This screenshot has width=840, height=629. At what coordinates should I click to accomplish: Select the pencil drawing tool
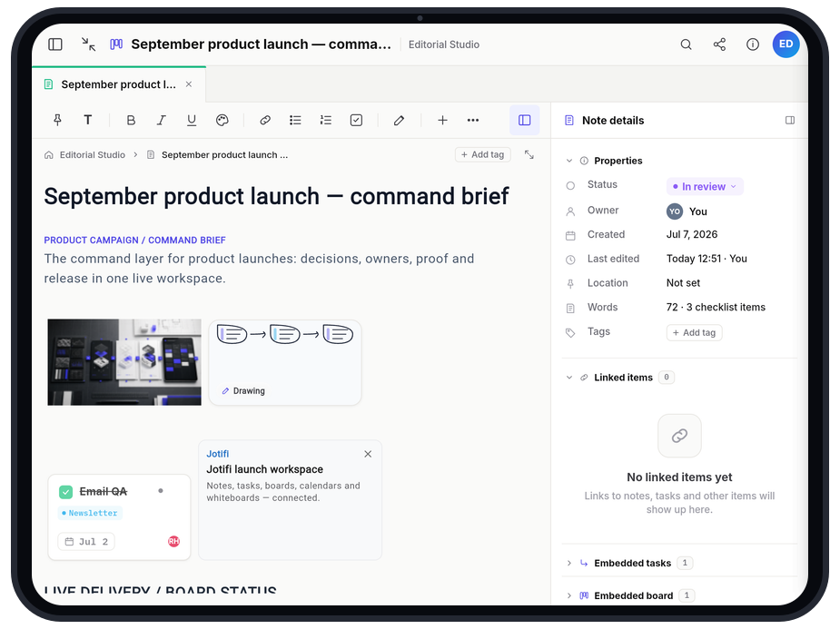399,121
